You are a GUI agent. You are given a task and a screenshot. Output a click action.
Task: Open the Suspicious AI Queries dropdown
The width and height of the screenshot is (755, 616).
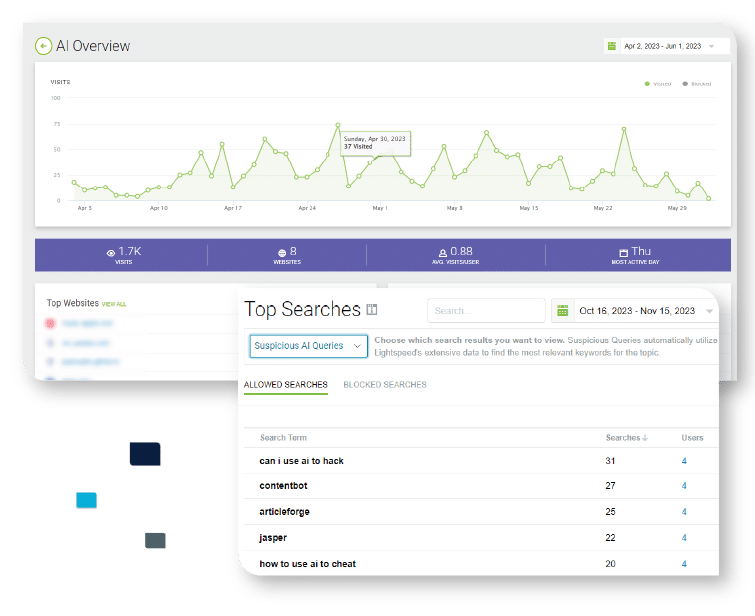coord(309,346)
